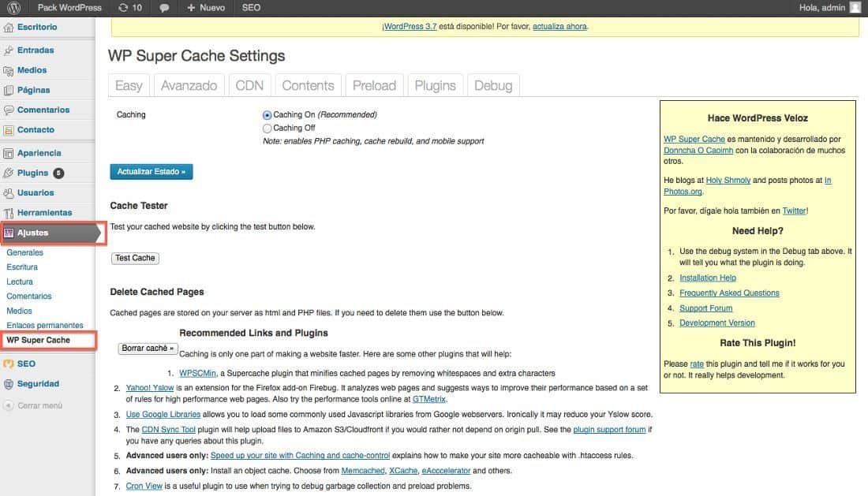Click the SEO sidebar icon
Image resolution: width=868 pixels, height=496 pixels.
[9, 364]
